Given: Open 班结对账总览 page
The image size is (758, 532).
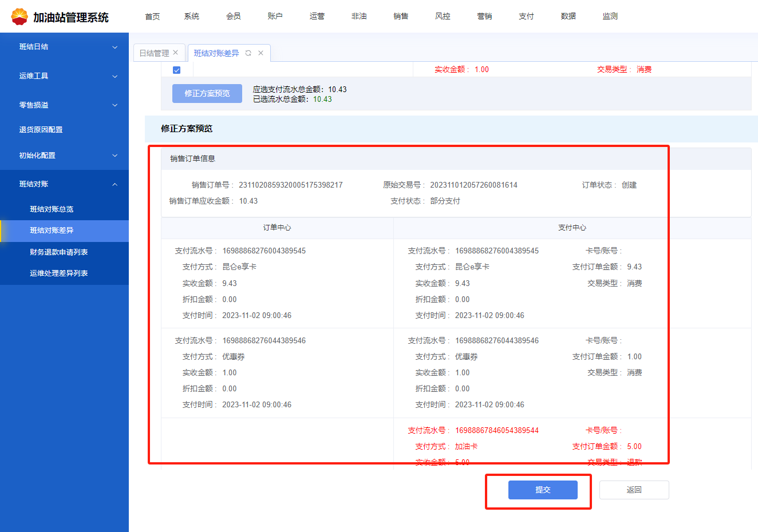Looking at the screenshot, I should [x=52, y=209].
